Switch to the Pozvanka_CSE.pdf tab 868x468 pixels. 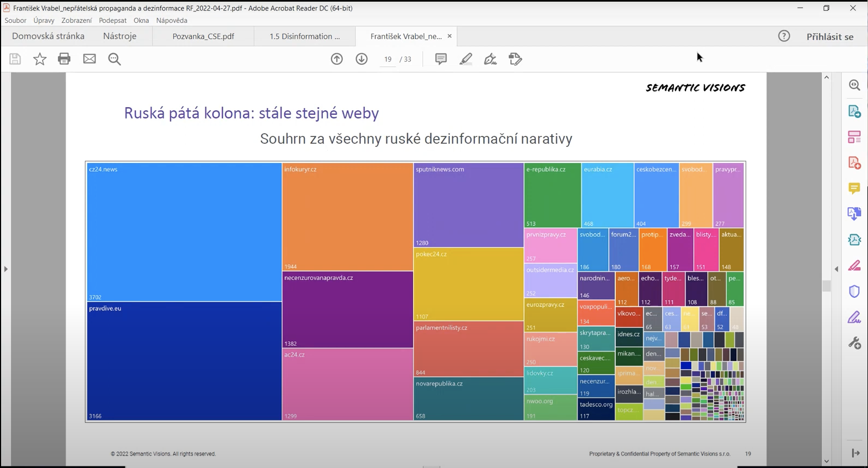203,36
